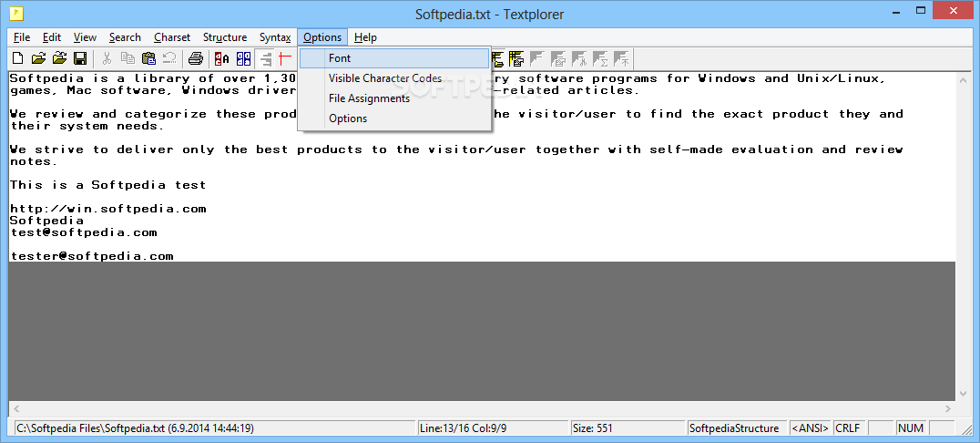Click the red margin marker icon

pyautogui.click(x=286, y=59)
